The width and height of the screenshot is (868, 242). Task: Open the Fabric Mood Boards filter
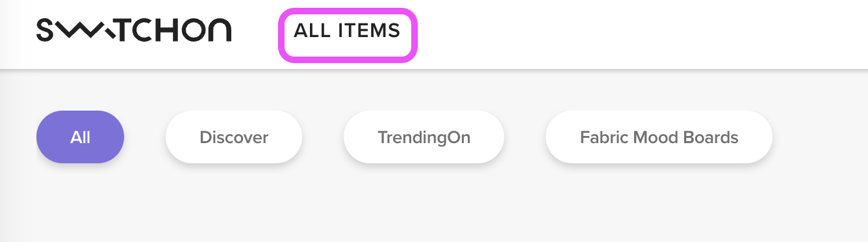(659, 137)
